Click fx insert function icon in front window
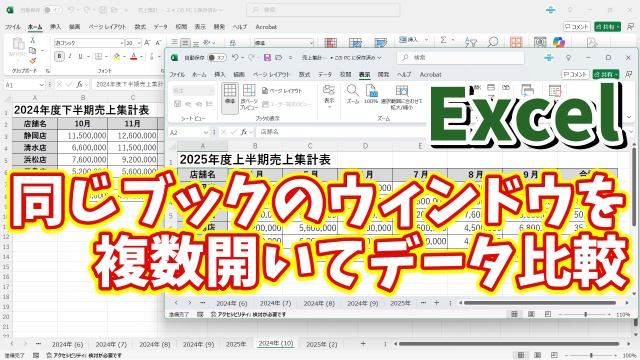Image resolution: width=640 pixels, height=360 pixels. (244, 132)
